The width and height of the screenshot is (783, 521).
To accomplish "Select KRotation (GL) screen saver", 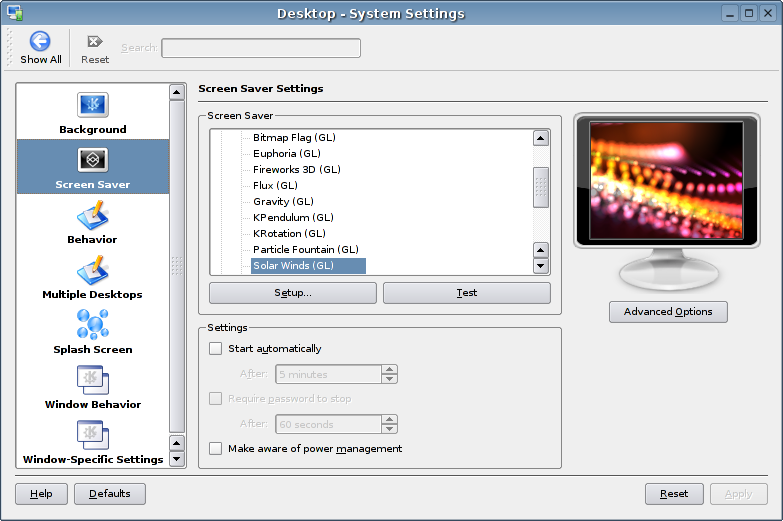I will (289, 233).
